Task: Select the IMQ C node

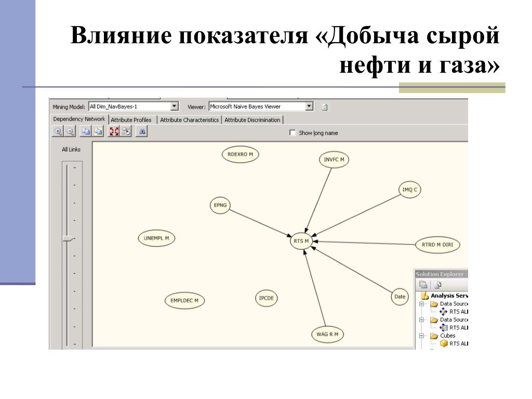Action: 409,190
